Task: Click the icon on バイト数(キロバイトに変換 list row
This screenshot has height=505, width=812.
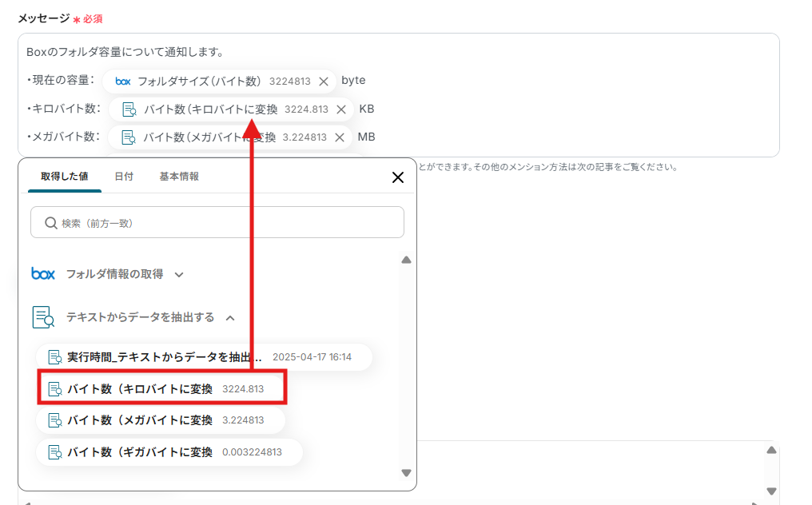Action: [x=55, y=389]
